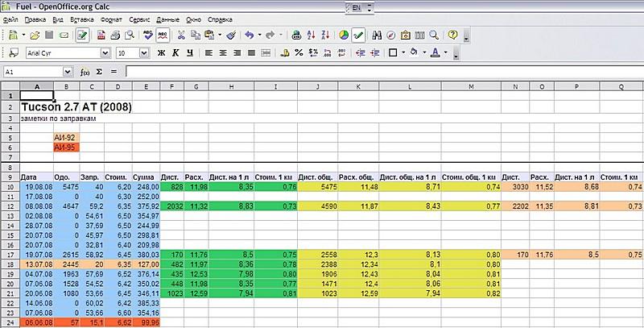
Task: Undo the last action
Action: click(250, 35)
